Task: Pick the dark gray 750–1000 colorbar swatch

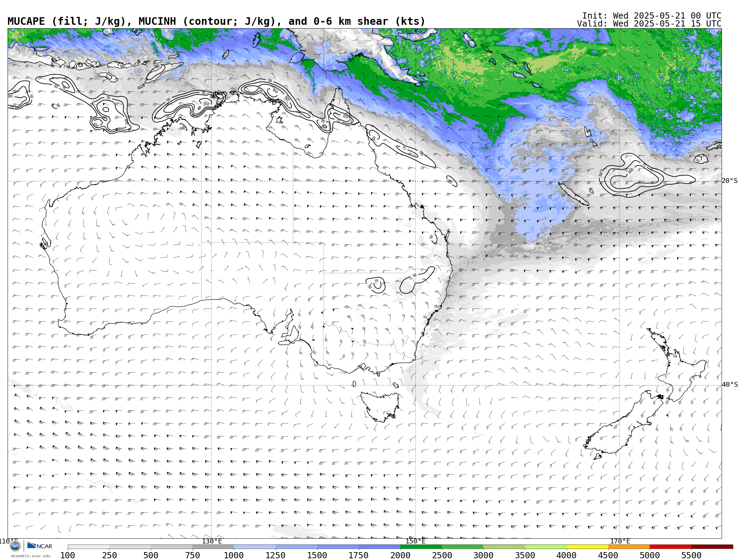Action: point(213,547)
